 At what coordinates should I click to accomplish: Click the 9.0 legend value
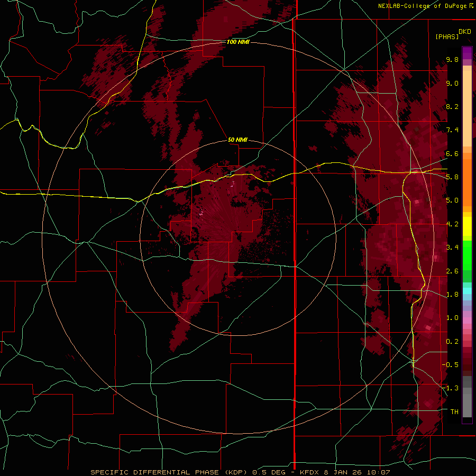[452, 83]
